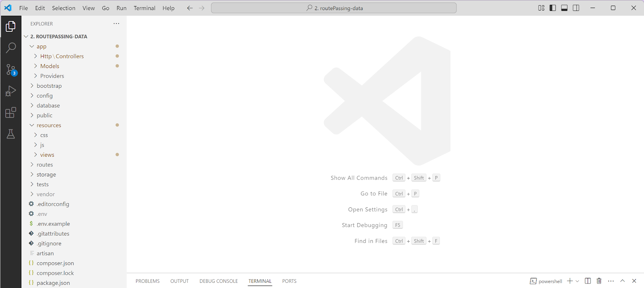
Task: Open the Terminal menu
Action: [x=144, y=8]
